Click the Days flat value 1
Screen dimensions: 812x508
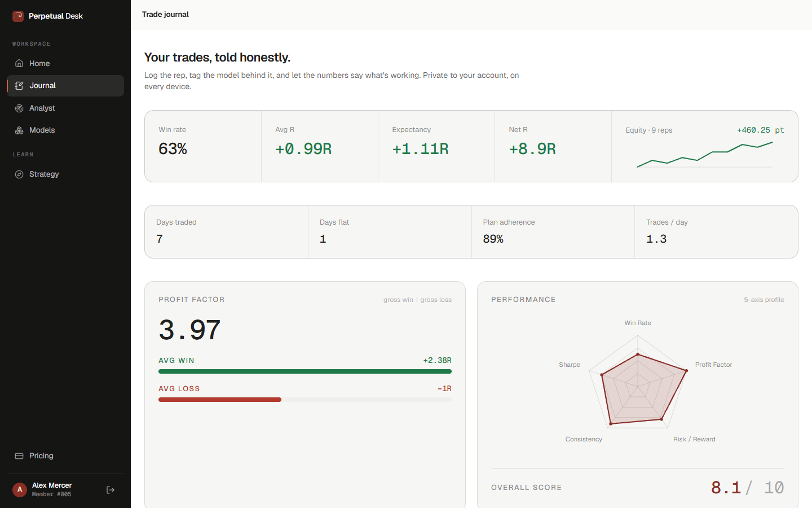click(323, 239)
